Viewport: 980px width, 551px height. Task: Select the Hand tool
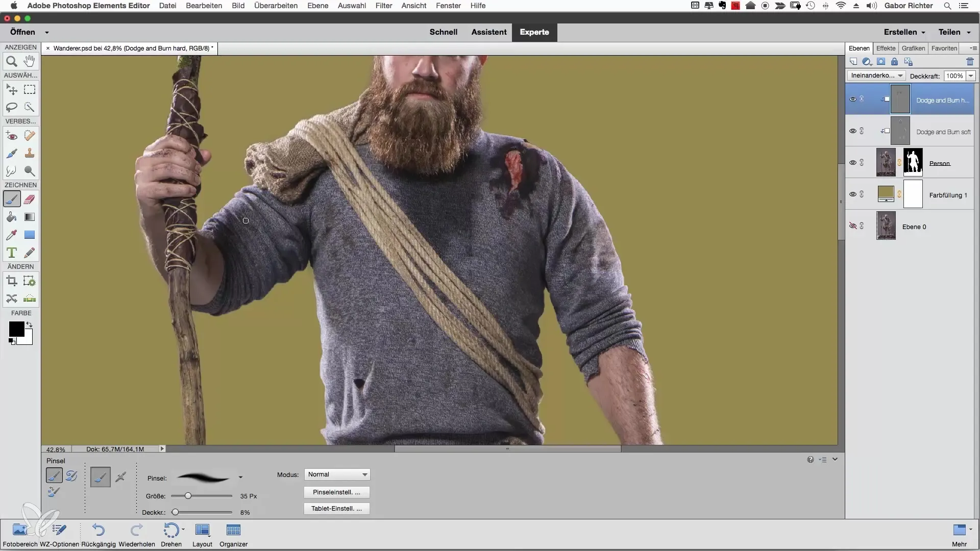tap(30, 62)
